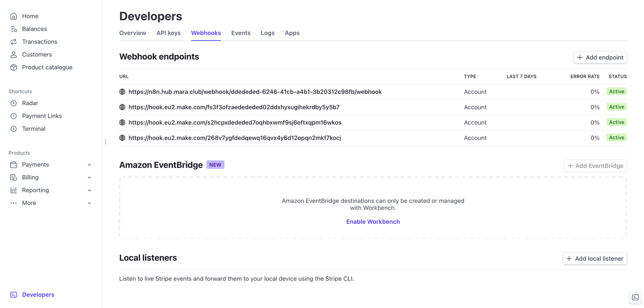Open Radar from its clock icon
Image resolution: width=644 pixels, height=308 pixels.
coord(14,103)
